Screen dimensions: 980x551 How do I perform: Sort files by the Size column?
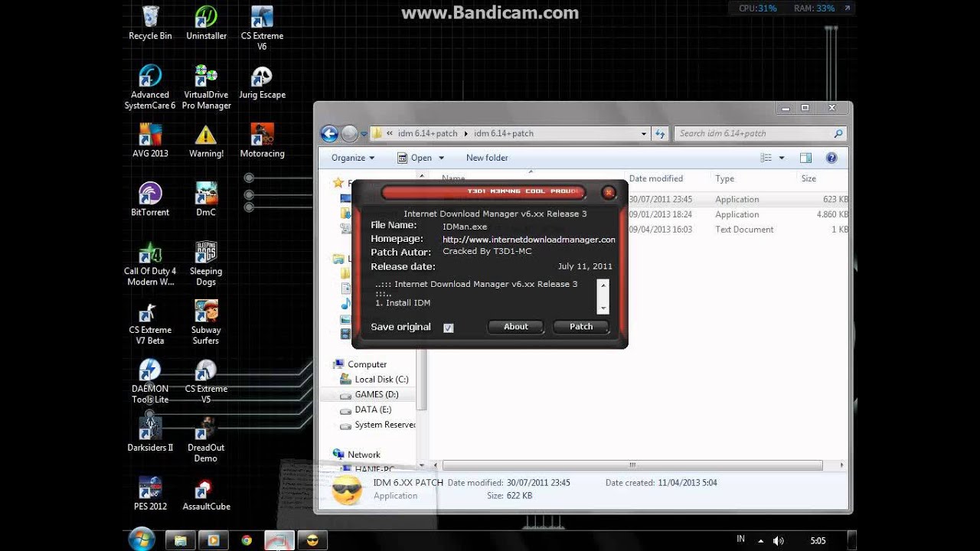point(808,178)
